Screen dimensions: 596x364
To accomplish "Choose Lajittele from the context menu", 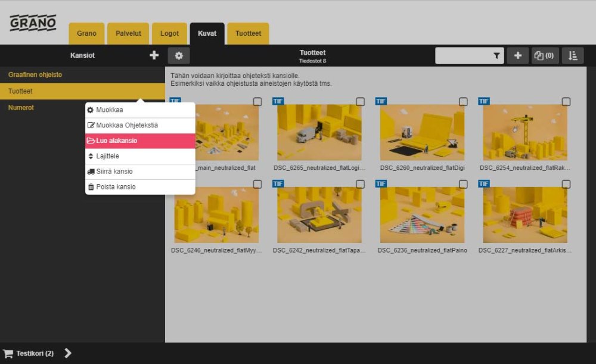I will [x=140, y=156].
